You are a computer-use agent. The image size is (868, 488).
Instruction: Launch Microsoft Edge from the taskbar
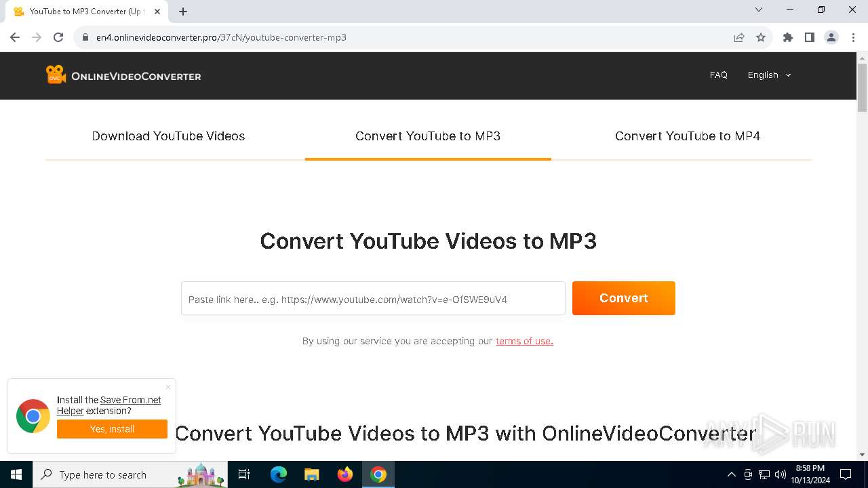279,474
